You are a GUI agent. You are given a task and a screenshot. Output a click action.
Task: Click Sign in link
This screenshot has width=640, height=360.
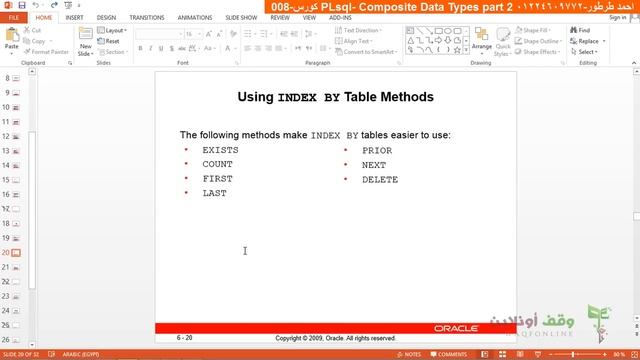point(618,18)
